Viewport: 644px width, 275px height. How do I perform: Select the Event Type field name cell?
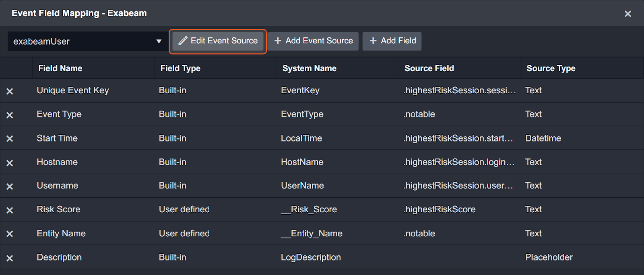59,114
